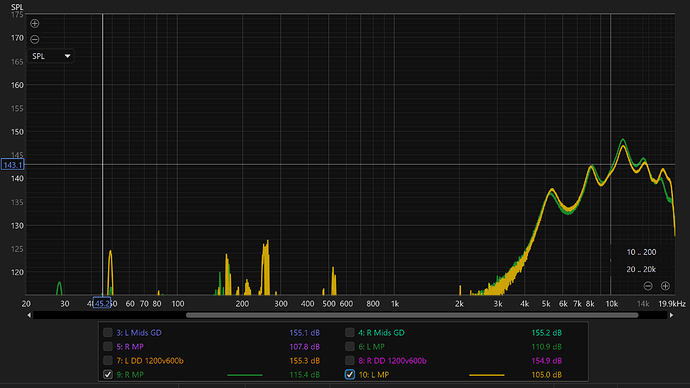Click the horizontal scrollbar thumb

click(x=412, y=315)
